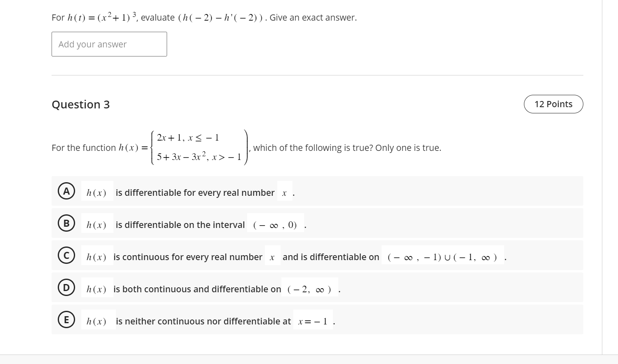Click the "Add your answer" input field

(109, 44)
